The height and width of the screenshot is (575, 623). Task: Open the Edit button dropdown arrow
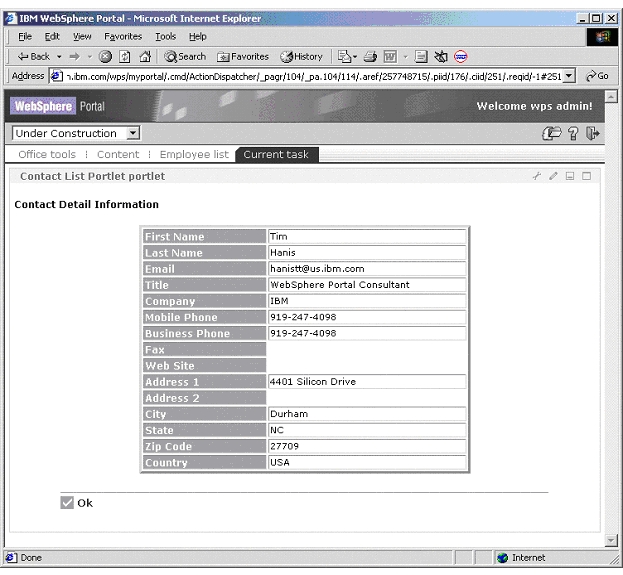(406, 57)
